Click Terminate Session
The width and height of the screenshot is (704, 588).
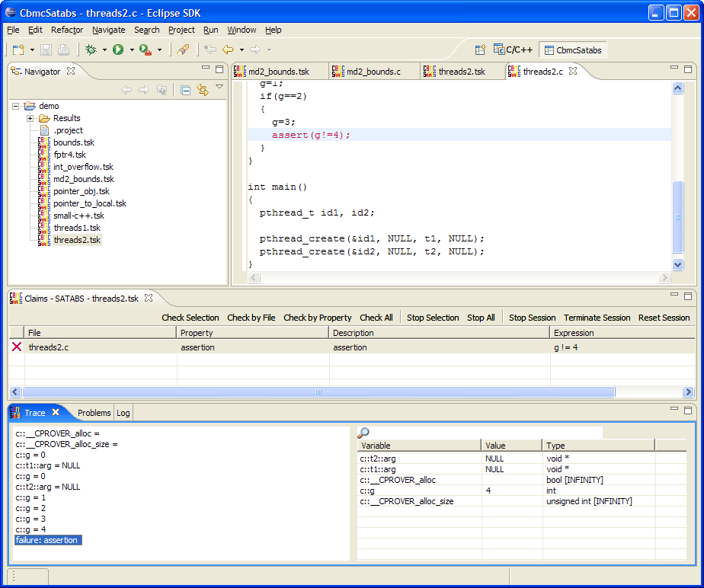(x=597, y=318)
